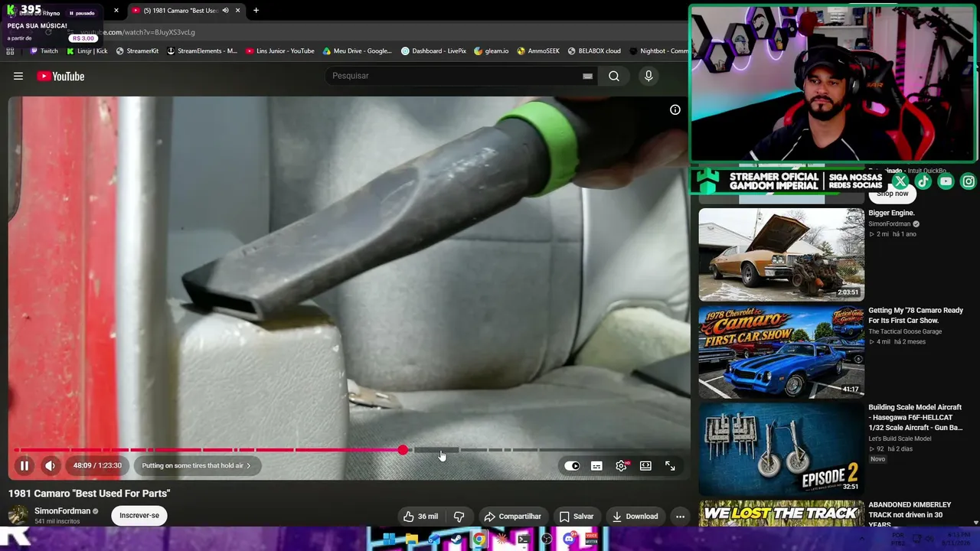Open a new browser tab
Viewport: 980px width, 551px height.
(256, 11)
